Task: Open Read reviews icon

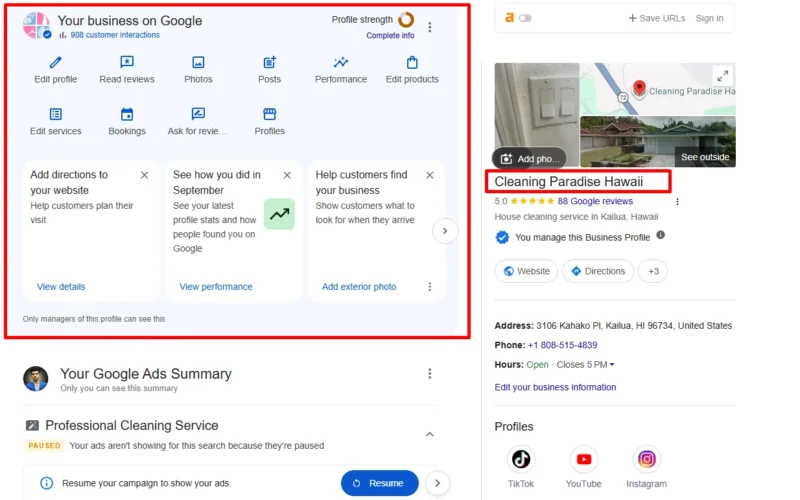Action: 127,62
